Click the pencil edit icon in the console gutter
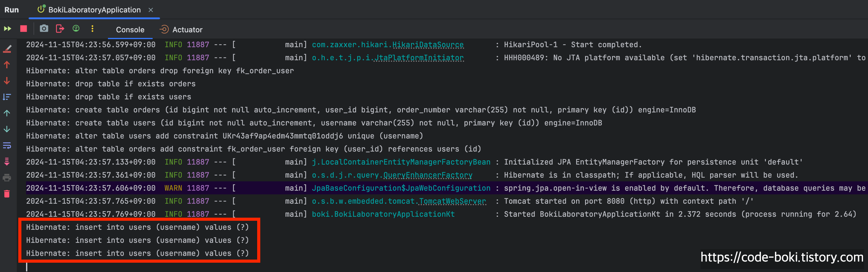868x272 pixels. [7, 49]
